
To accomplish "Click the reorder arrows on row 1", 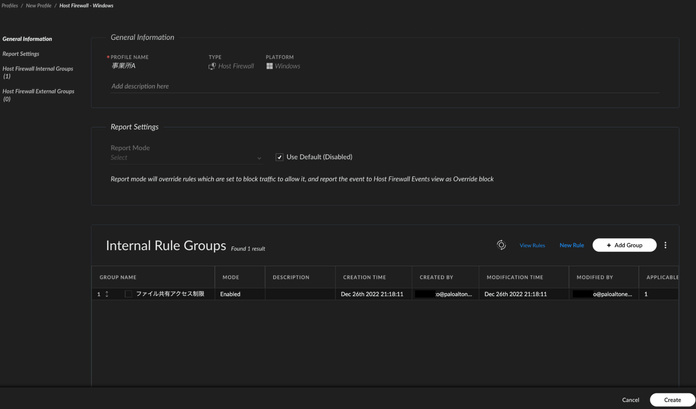I will [x=107, y=294].
